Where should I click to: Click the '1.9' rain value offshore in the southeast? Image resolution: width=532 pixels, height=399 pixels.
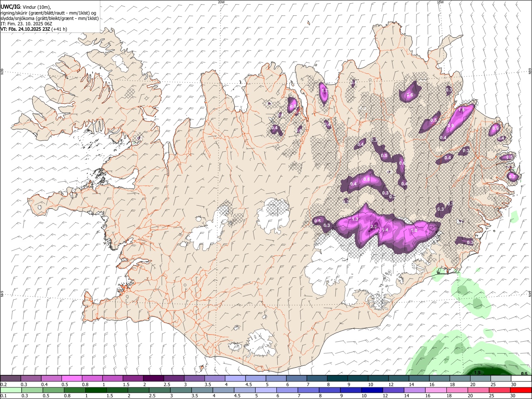click(x=478, y=372)
